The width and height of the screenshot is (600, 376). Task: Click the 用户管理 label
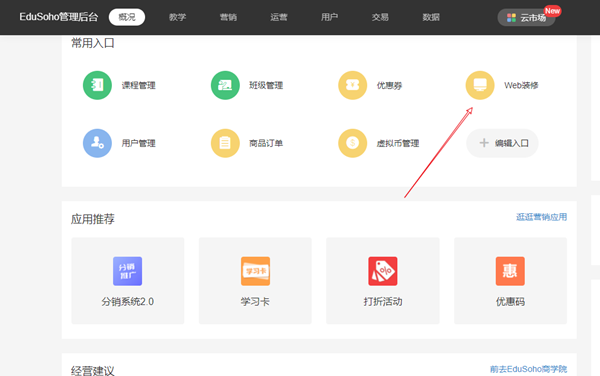[139, 143]
